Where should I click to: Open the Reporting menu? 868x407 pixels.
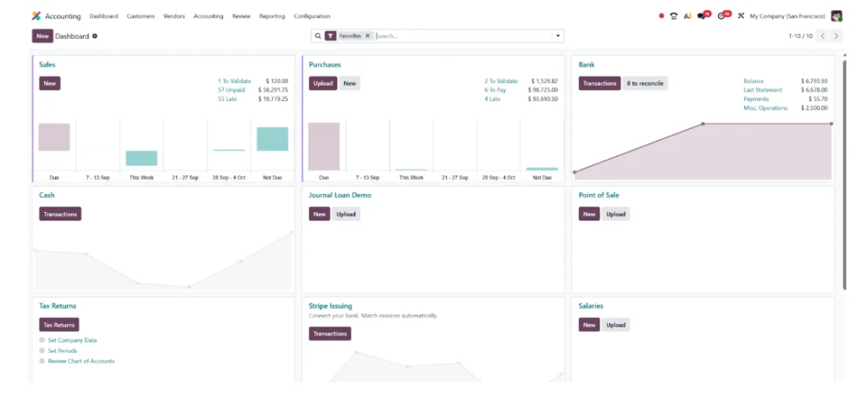[272, 16]
